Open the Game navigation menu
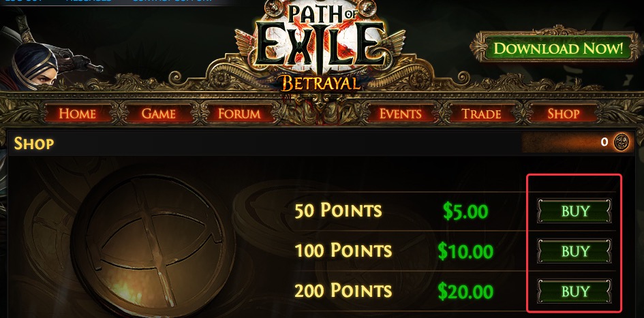This screenshot has height=318, width=644. pos(159,114)
